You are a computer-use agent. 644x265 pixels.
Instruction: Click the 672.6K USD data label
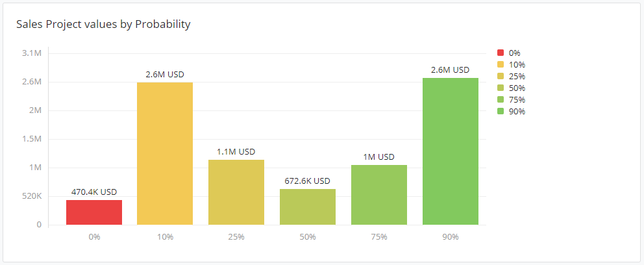click(308, 181)
